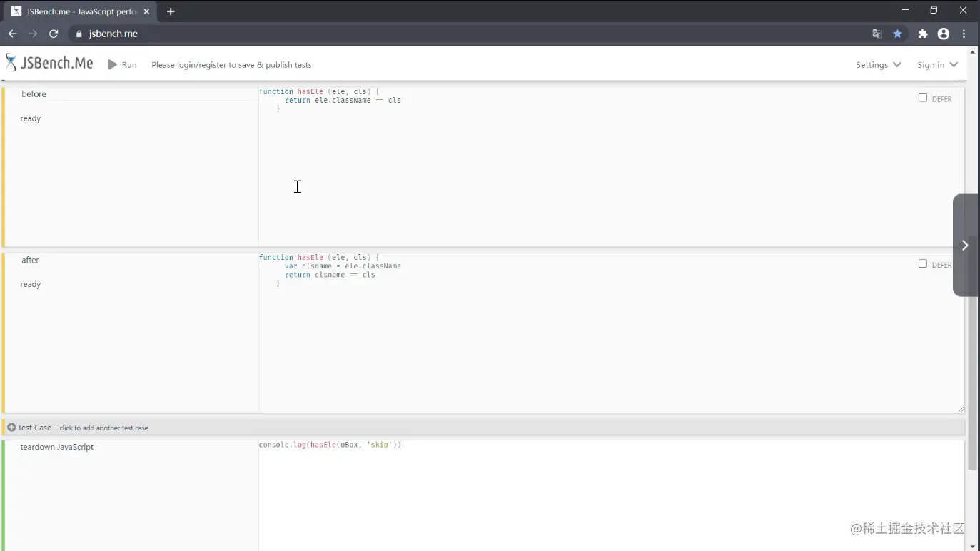Run the benchmark tests

click(122, 64)
